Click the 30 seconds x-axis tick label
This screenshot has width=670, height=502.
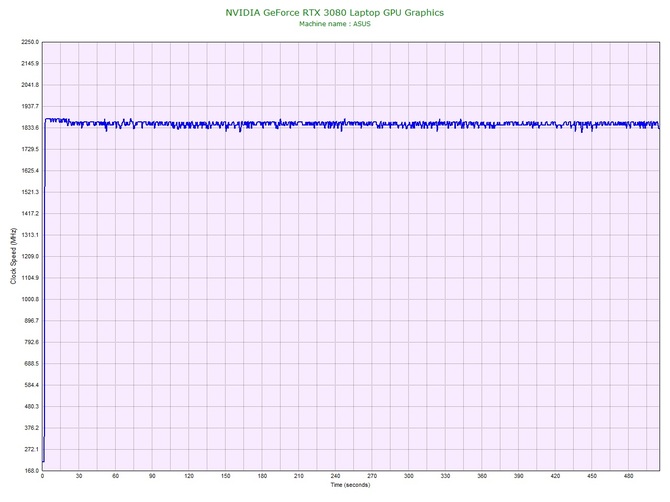pos(79,476)
